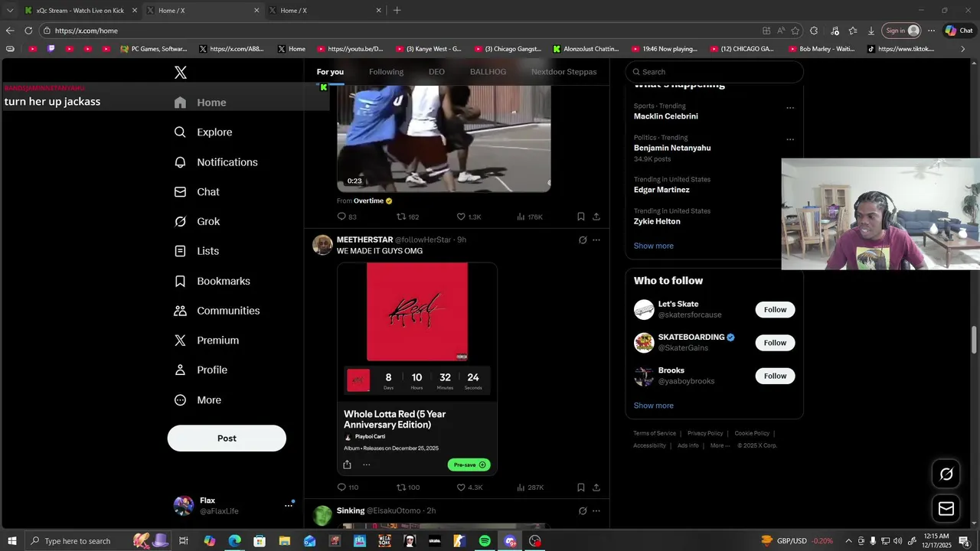Like the Overtime post with 1.3K likes

tap(469, 217)
